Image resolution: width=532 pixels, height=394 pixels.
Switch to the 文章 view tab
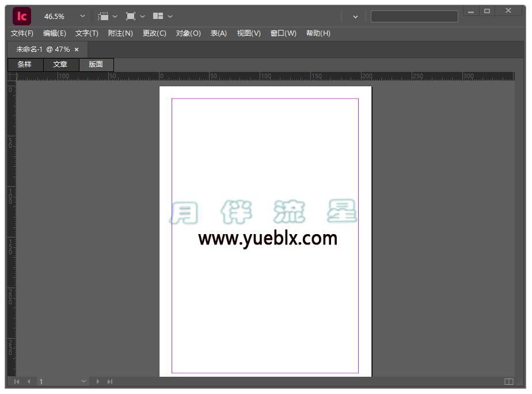tap(60, 64)
